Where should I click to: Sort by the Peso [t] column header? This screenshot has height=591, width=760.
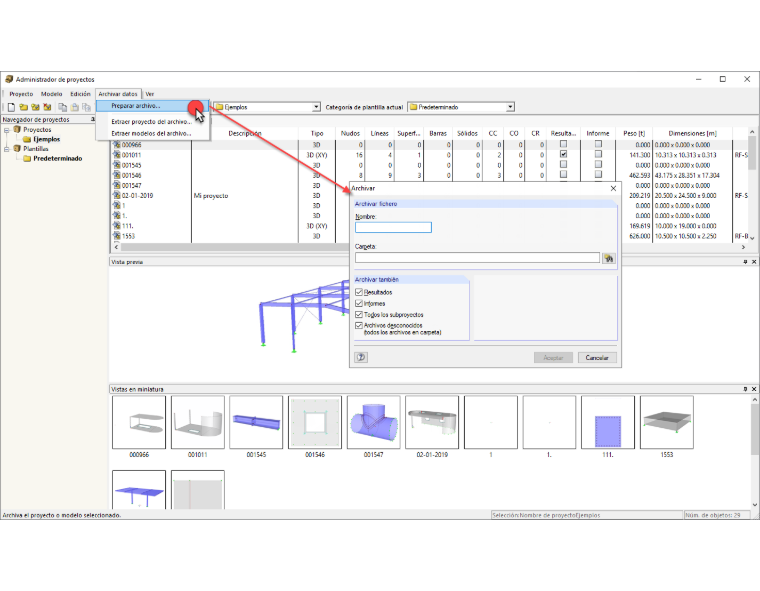click(x=634, y=133)
